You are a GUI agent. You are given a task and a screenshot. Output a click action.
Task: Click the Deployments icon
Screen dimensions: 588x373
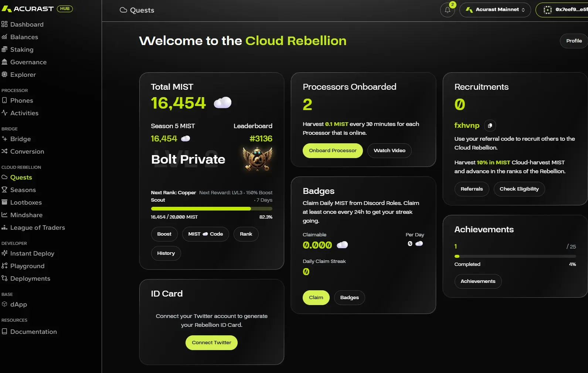click(4, 278)
